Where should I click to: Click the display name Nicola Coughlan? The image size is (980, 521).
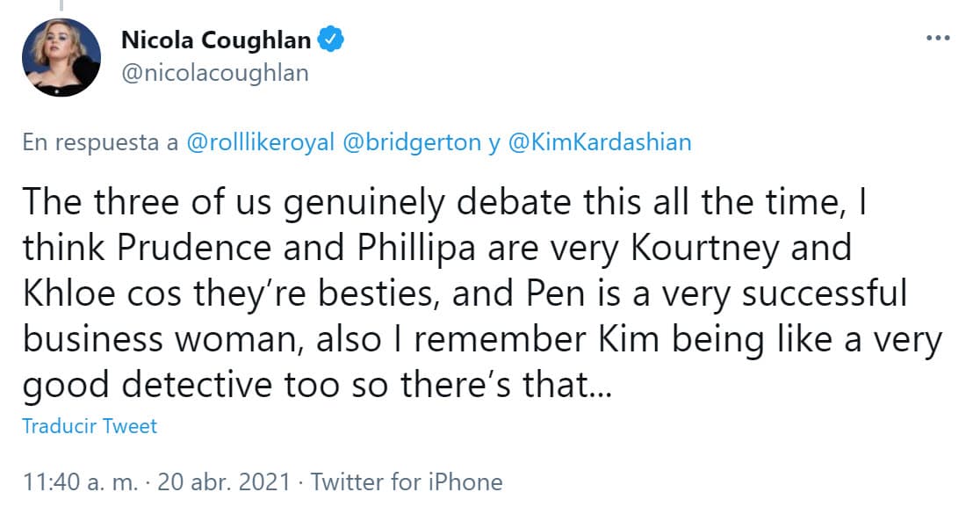(214, 40)
